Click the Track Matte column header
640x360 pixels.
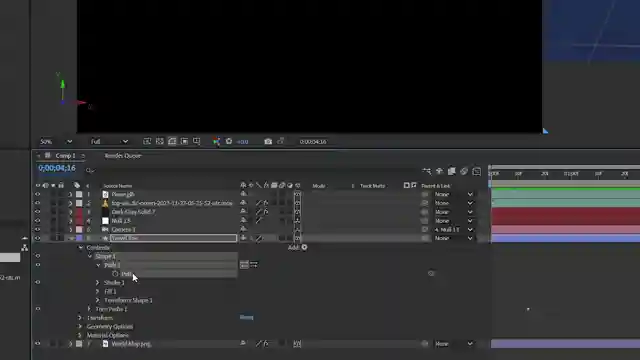[372, 186]
